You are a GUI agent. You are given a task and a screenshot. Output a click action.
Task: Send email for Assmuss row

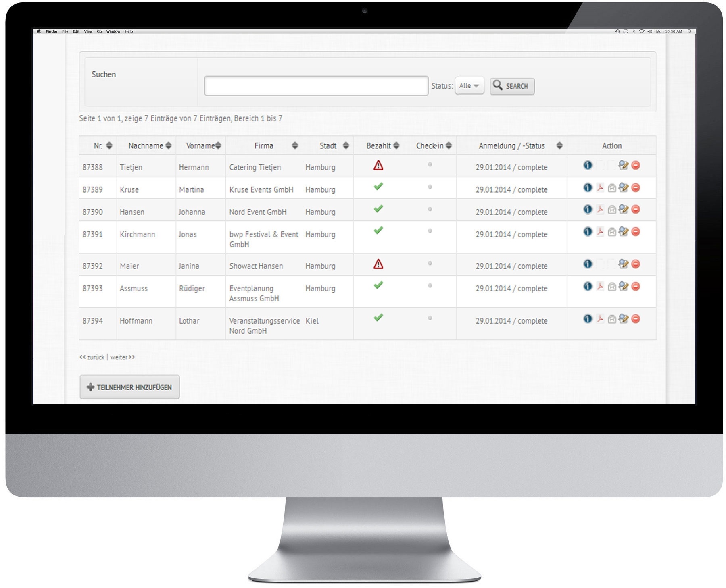click(x=612, y=287)
